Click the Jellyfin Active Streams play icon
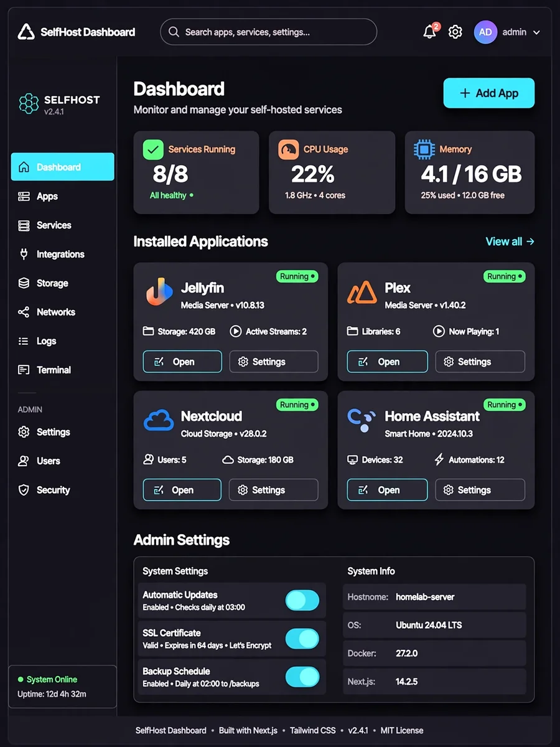The width and height of the screenshot is (560, 747). (x=236, y=331)
